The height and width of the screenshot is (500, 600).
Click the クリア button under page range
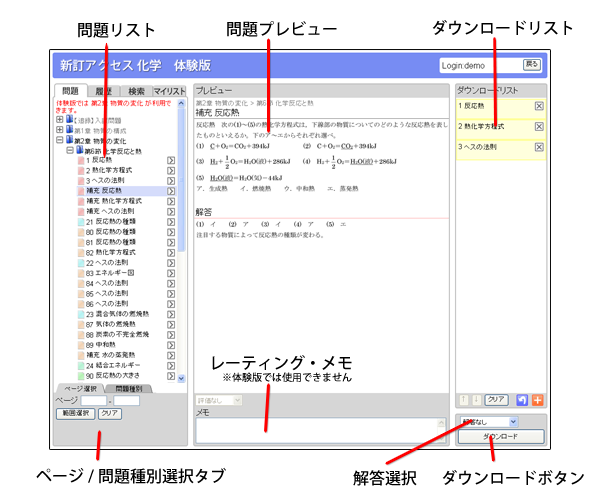(x=110, y=414)
